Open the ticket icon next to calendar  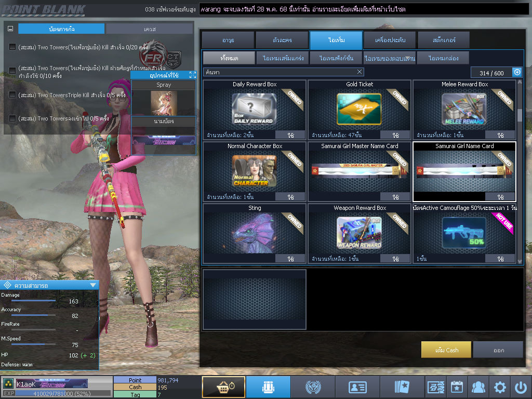pos(436,387)
